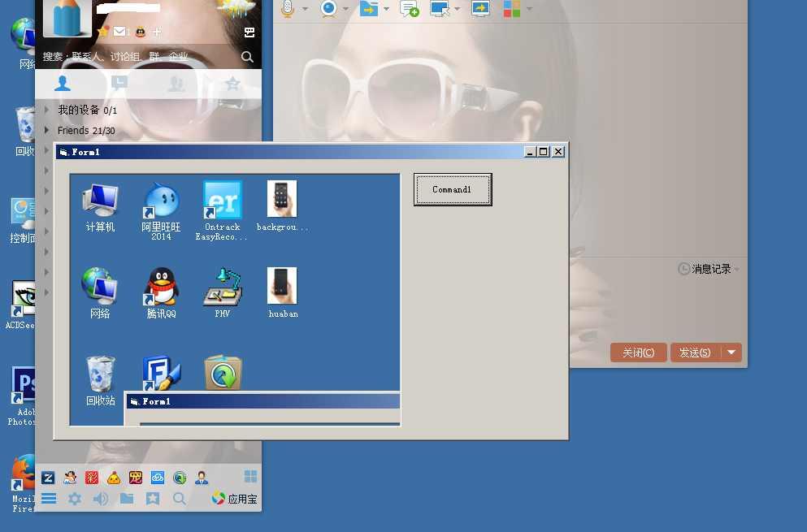The width and height of the screenshot is (807, 532).
Task: Click the magnifier icon in QQ search bar
Action: [x=247, y=57]
